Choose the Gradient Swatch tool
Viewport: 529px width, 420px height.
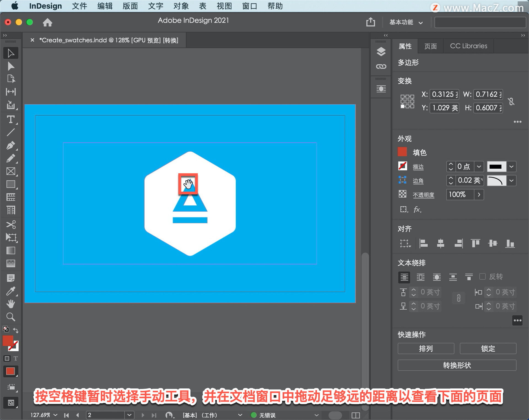coord(11,250)
